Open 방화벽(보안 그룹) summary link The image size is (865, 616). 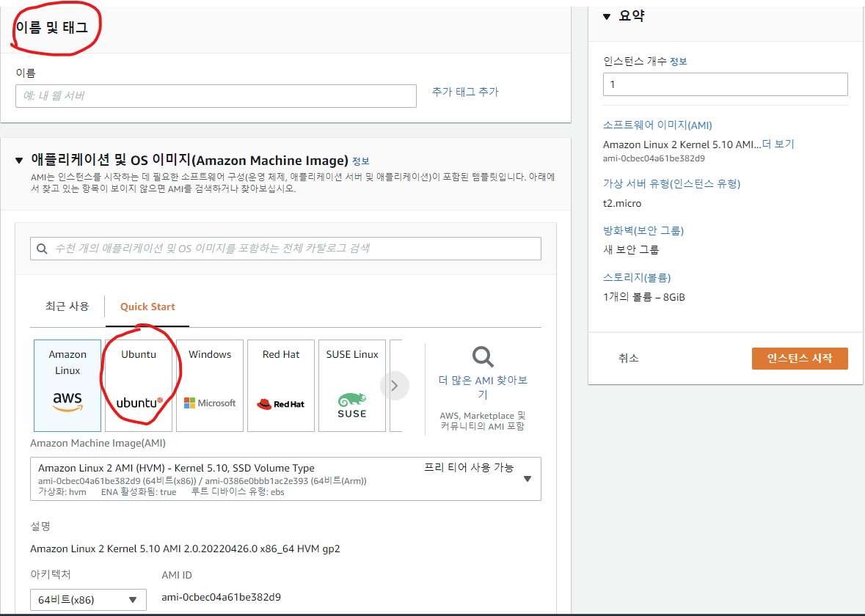(x=643, y=230)
